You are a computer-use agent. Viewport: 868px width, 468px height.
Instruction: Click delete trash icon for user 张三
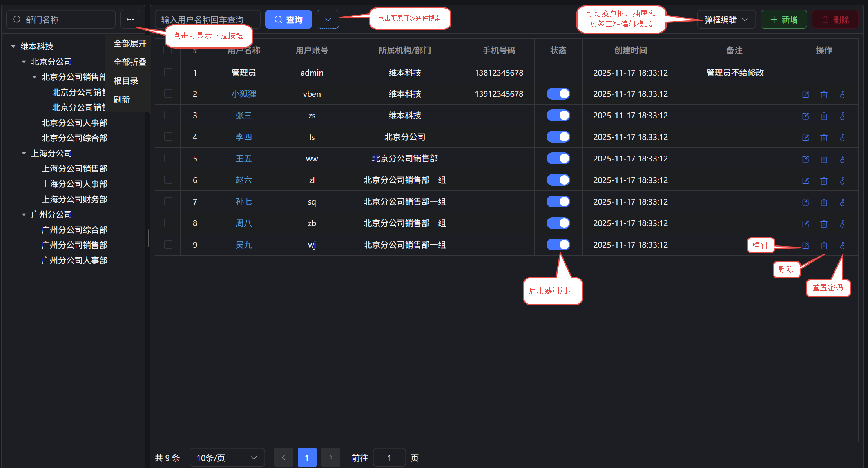pyautogui.click(x=824, y=116)
